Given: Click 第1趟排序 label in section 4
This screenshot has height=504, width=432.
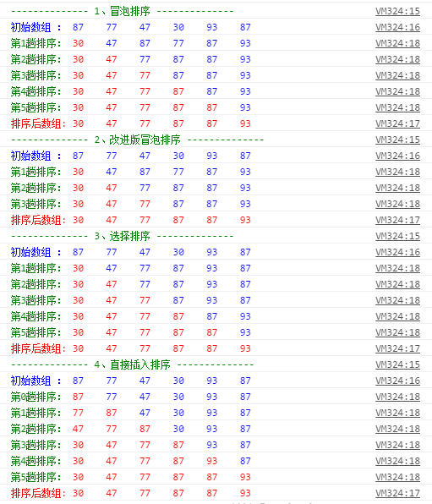Looking at the screenshot, I should pos(36,413).
